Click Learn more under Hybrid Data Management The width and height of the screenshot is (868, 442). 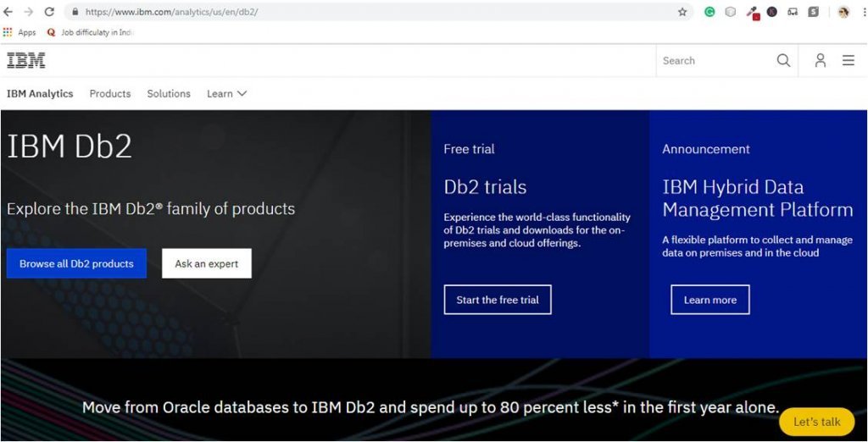[710, 300]
